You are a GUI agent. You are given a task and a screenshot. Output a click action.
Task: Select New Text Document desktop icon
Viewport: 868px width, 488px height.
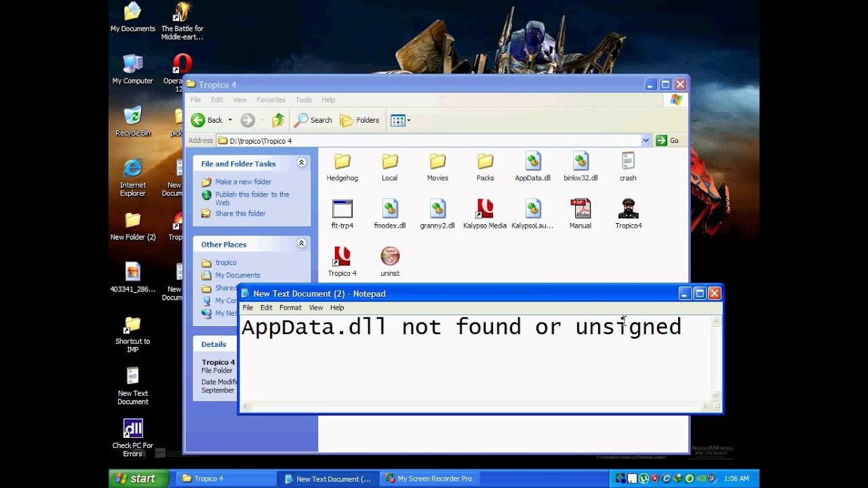(133, 386)
